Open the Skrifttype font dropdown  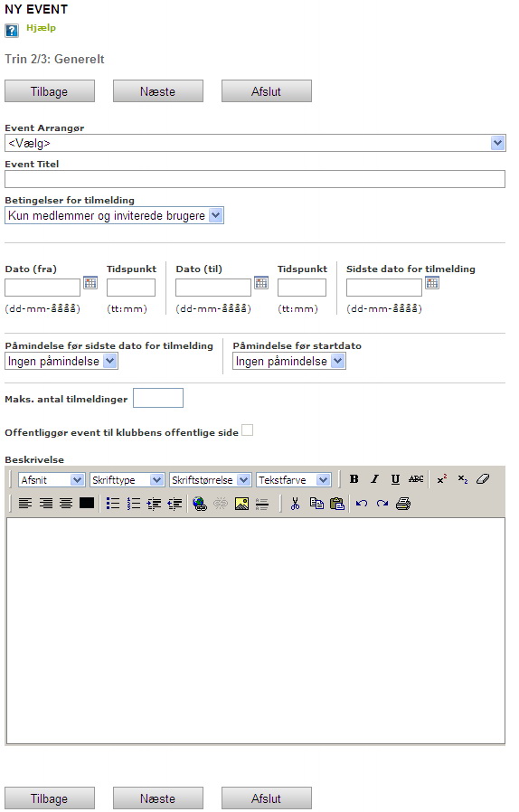click(127, 480)
